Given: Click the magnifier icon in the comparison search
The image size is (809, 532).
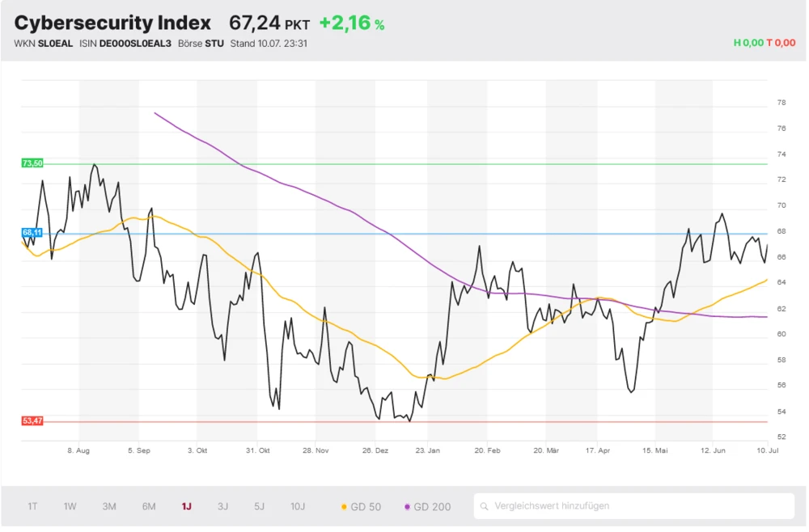Looking at the screenshot, I should tap(485, 507).
